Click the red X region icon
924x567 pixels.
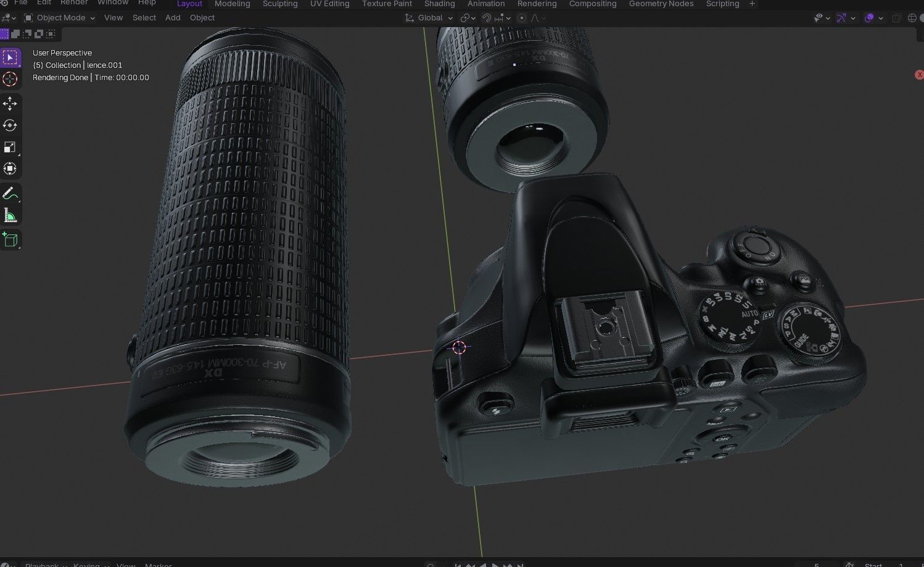point(919,75)
